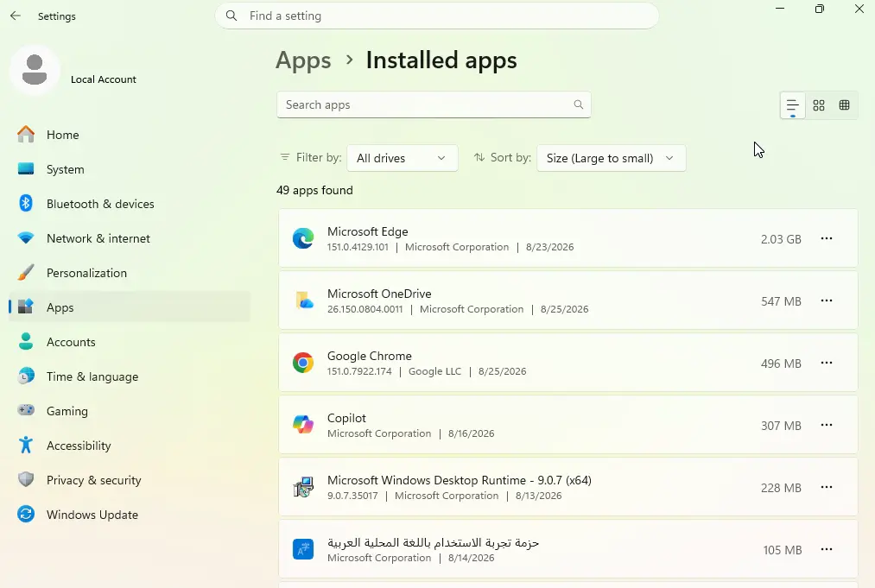Screen dimensions: 875x588
Task: Go to Home settings
Action: tap(130, 135)
